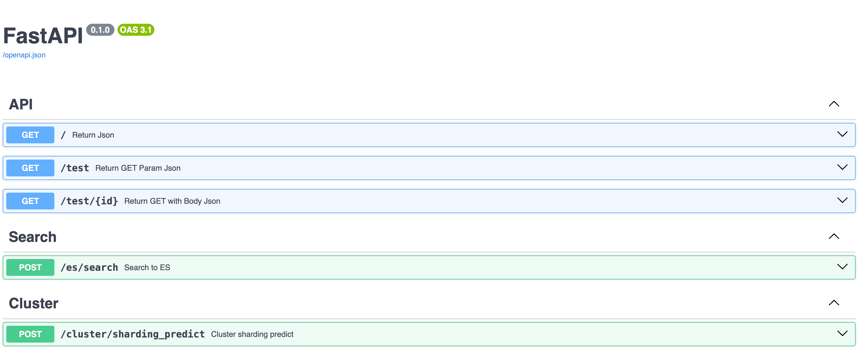Expand the /cluster/sharding_predict arrow
The image size is (868, 357).
pyautogui.click(x=842, y=333)
